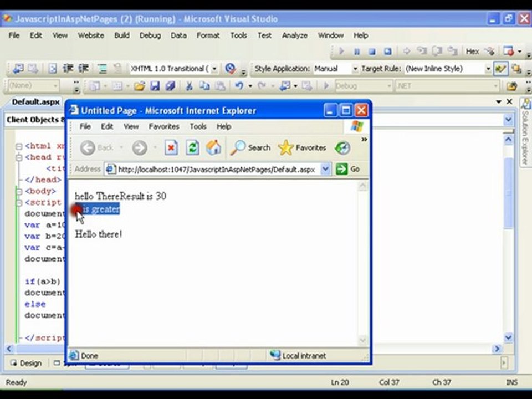Open the .NET platform dropdown
532x399 pixels.
tap(495, 86)
